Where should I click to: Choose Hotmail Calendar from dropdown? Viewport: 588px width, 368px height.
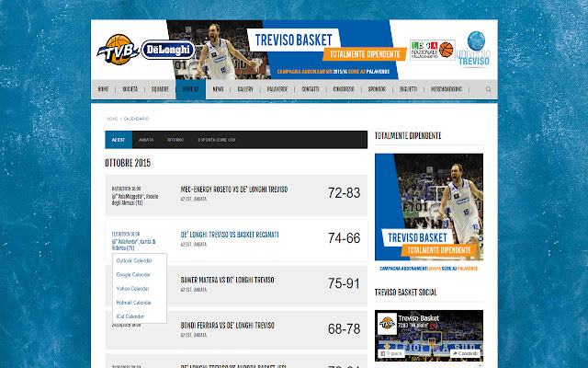(133, 303)
